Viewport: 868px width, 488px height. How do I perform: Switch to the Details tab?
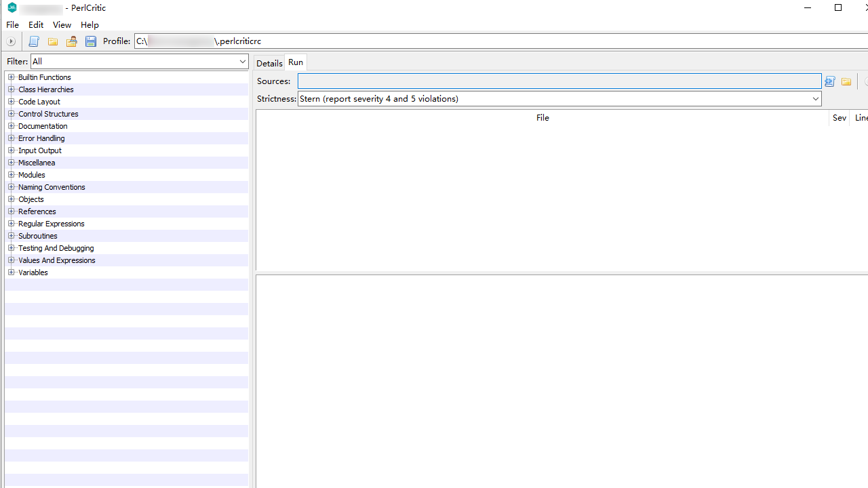[269, 62]
